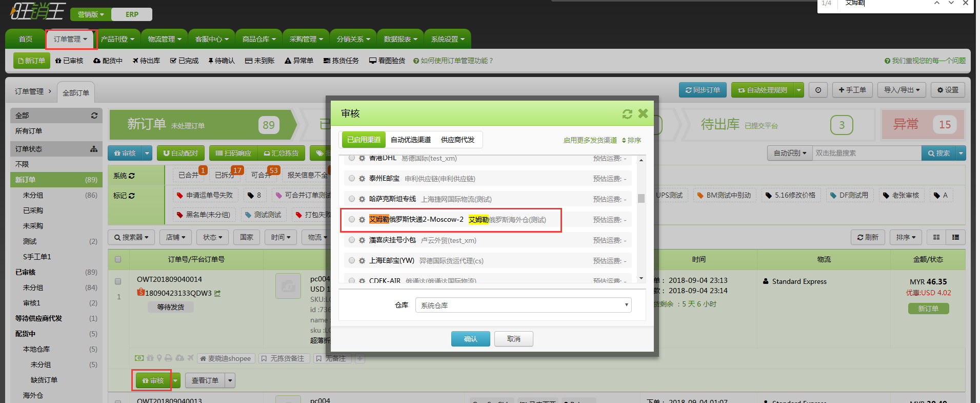Screen dimensions: 980x403
Task: Select radio button for 哈萨克斯坦专线
Action: tap(352, 199)
